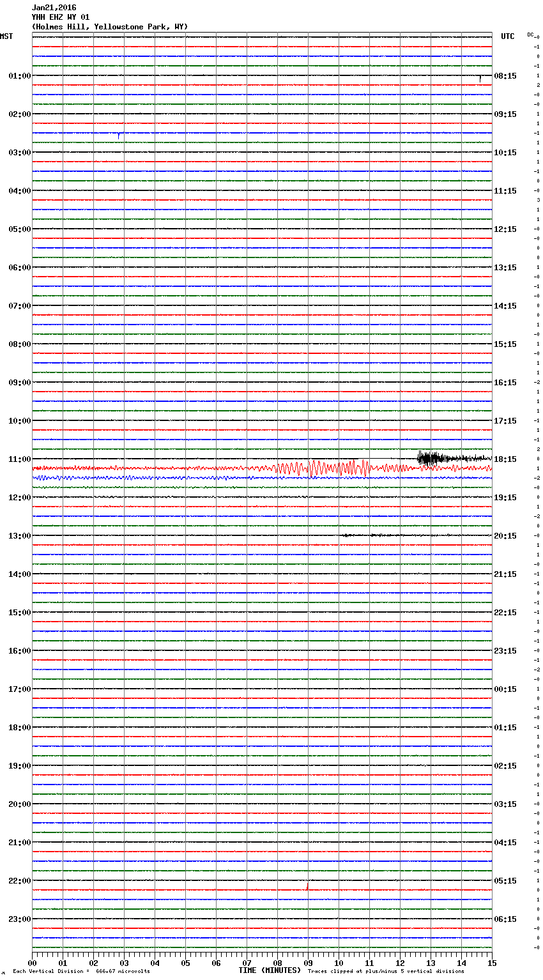The width and height of the screenshot is (543, 980).
Task: Click '(Holmes Hill, Yellowstone Park, WY)' station name
Action: click(x=110, y=27)
